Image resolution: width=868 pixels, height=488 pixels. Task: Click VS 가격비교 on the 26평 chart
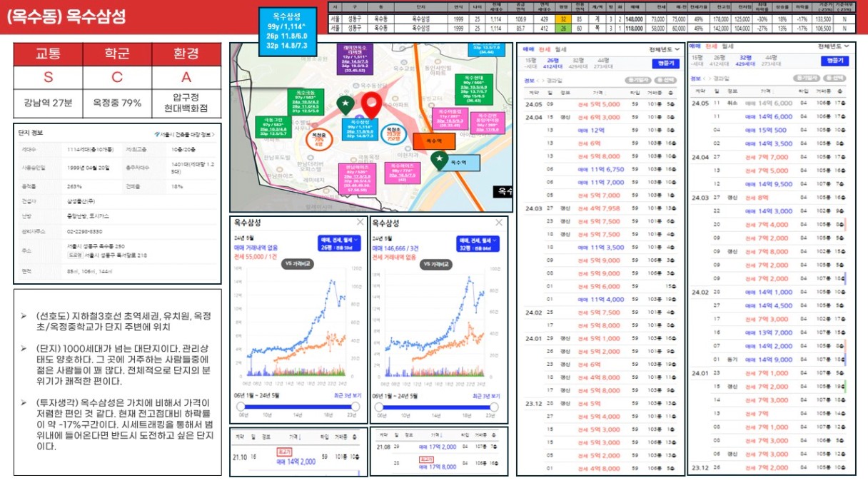299,263
